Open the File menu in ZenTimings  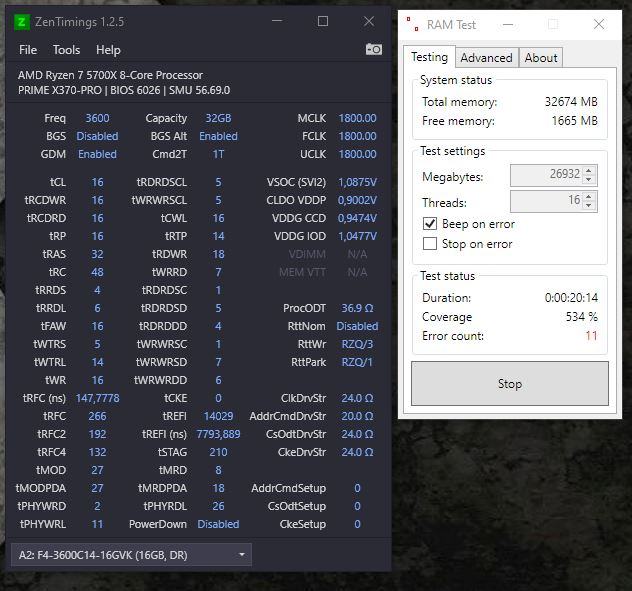(28, 50)
